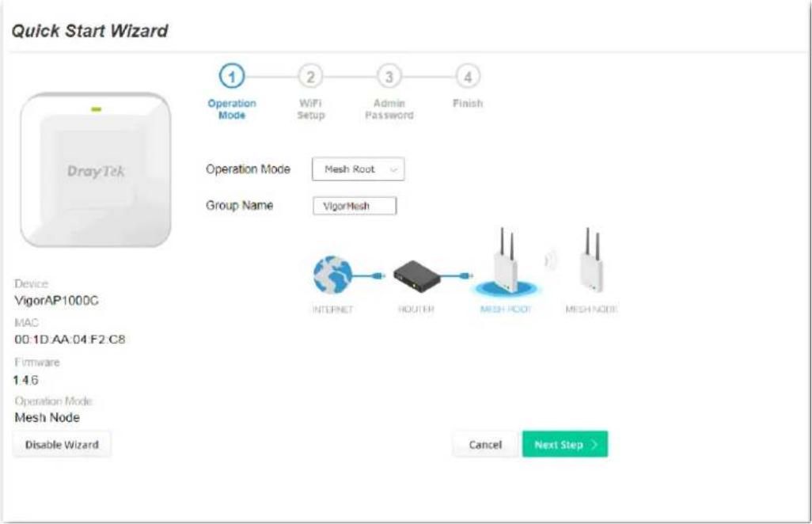This screenshot has width=812, height=524.
Task: Click the Mesh Node access point icon
Action: click(x=592, y=260)
